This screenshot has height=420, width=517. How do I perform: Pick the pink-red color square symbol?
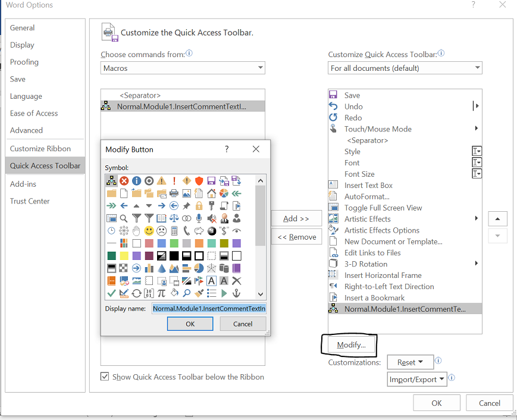149,243
